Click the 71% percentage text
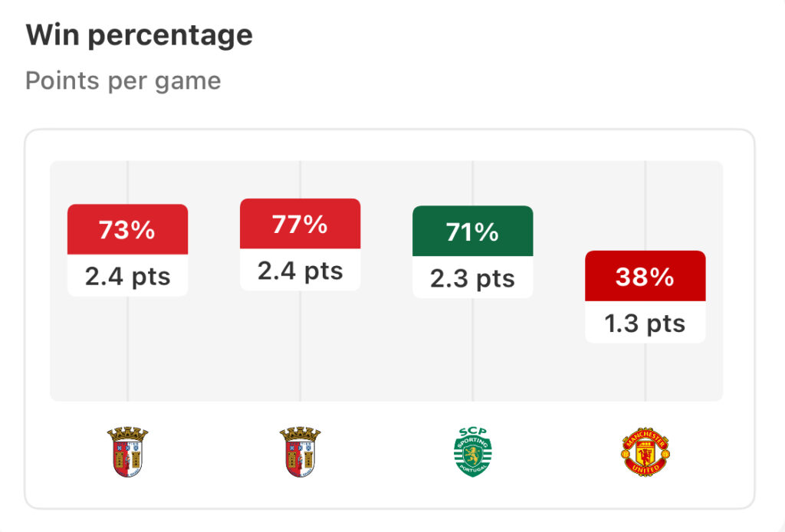 (x=472, y=232)
